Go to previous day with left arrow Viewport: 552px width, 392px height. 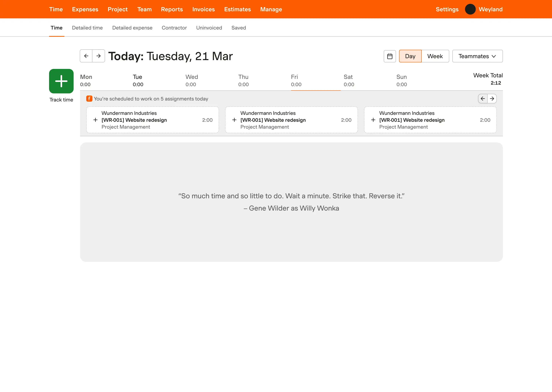pos(86,56)
